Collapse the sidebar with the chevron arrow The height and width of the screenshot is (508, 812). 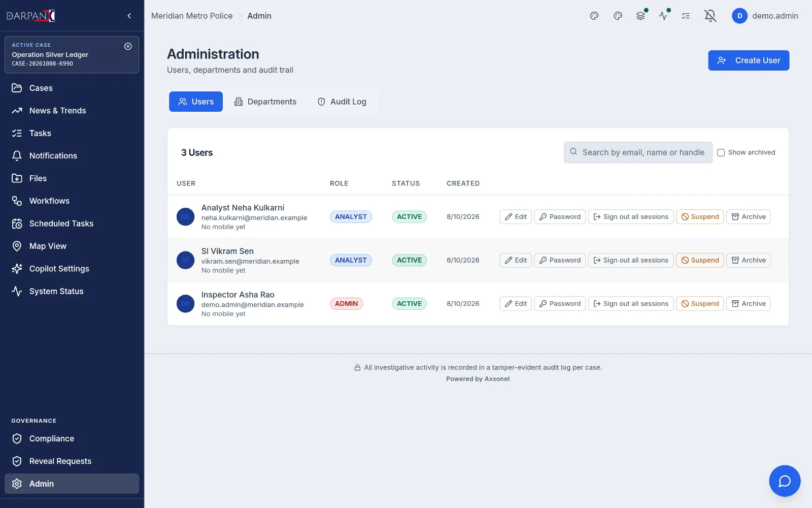click(x=129, y=16)
